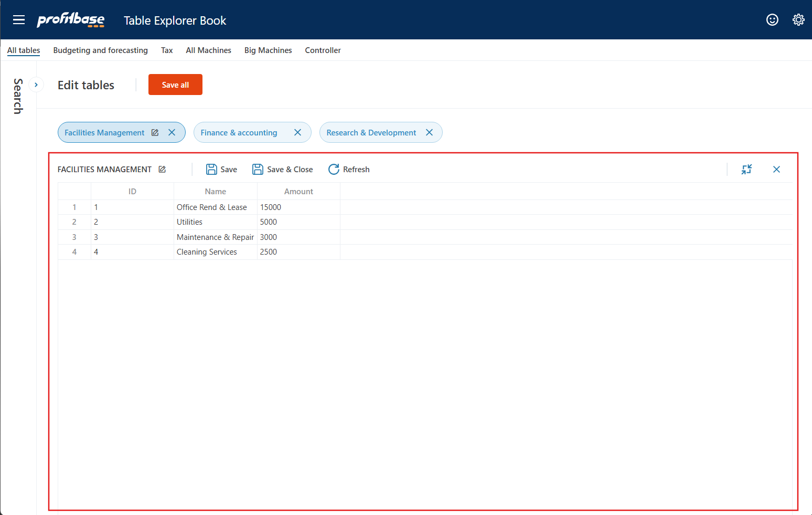Remove the Finance & accounting chip
The height and width of the screenshot is (515, 812).
(297, 133)
